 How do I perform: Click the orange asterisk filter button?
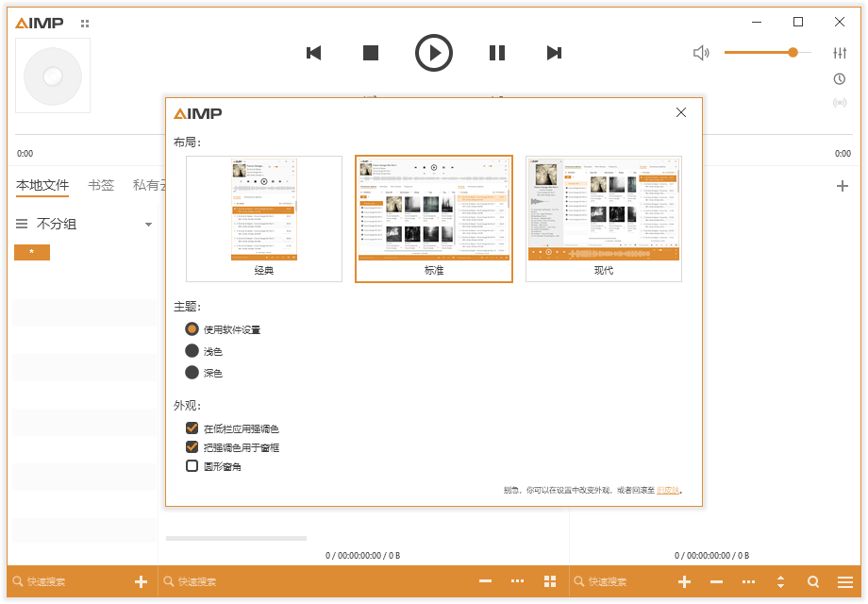(32, 252)
